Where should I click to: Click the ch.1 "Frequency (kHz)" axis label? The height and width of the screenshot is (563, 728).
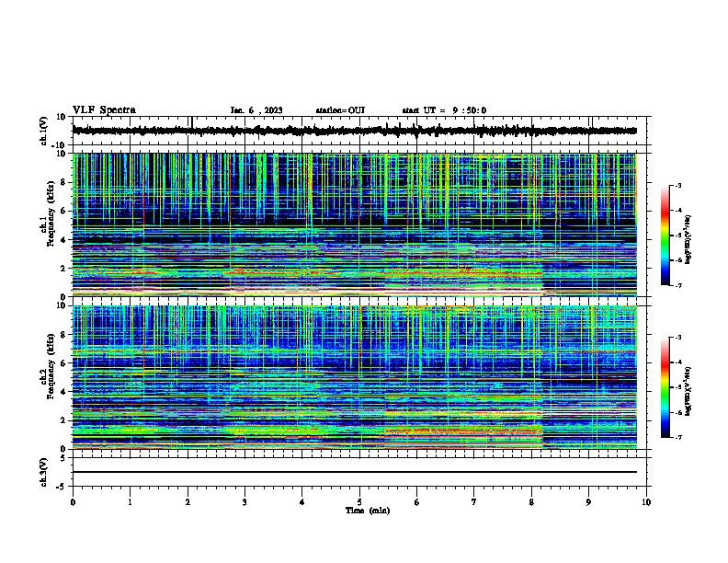(51, 214)
